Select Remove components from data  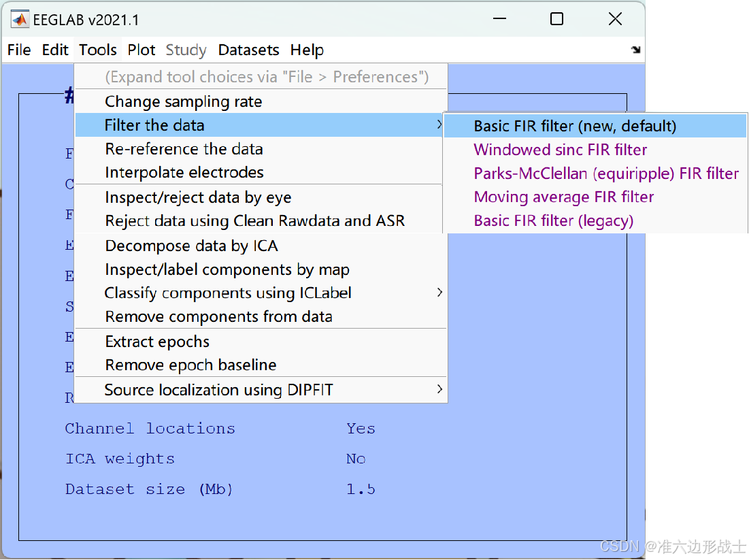tap(261, 316)
